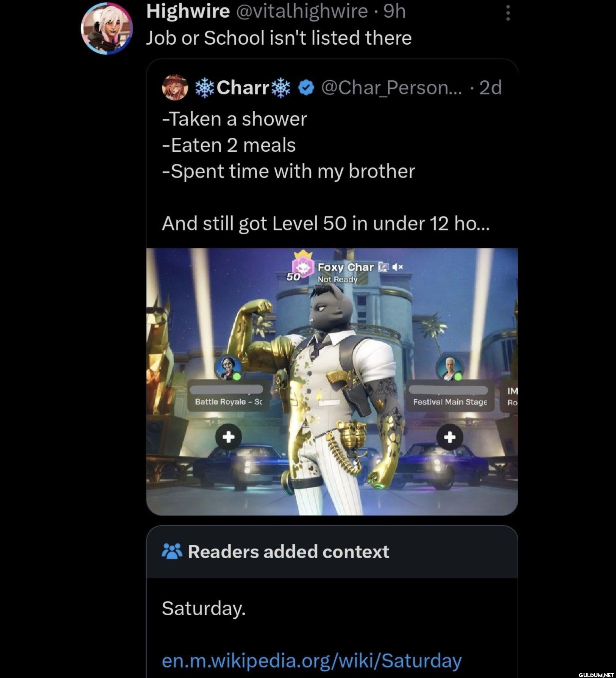Click the Highwire display name
The image size is (616, 678).
(188, 11)
